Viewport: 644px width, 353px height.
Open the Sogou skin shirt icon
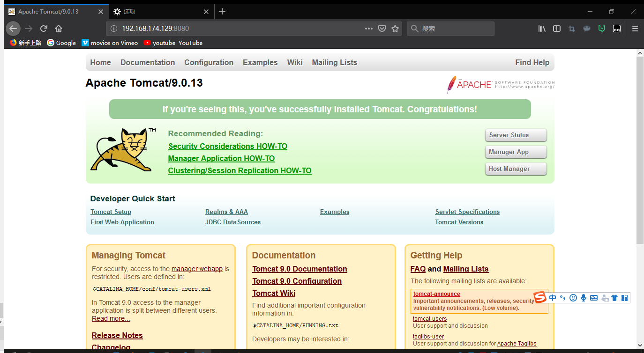tap(614, 298)
